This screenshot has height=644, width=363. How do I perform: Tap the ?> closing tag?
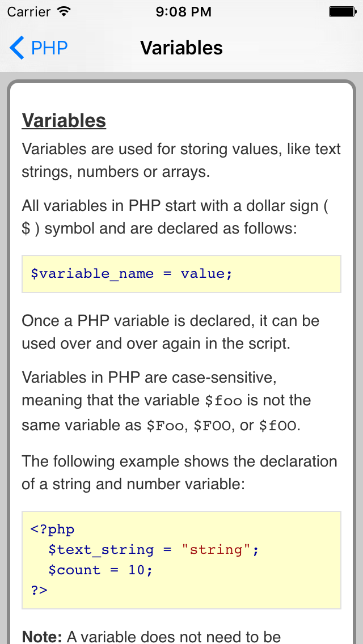tap(39, 590)
